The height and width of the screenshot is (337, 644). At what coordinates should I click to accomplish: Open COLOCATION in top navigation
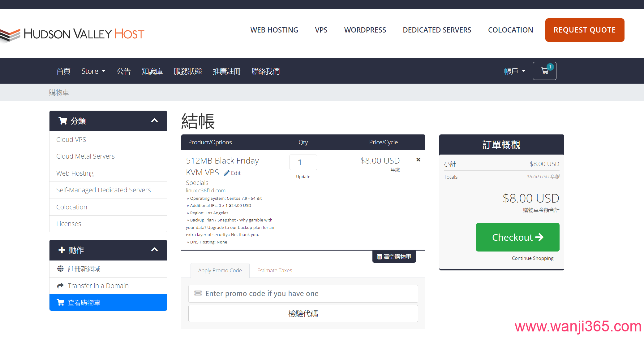point(511,30)
